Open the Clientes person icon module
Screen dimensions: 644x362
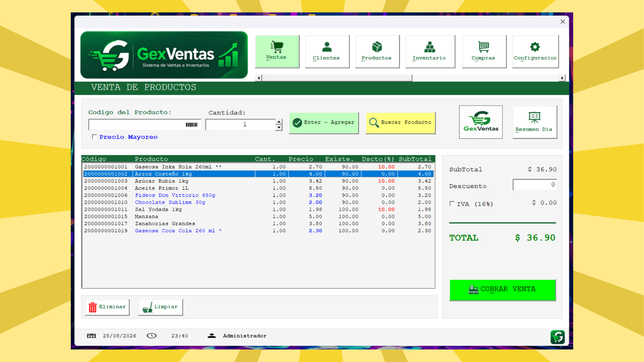click(327, 51)
